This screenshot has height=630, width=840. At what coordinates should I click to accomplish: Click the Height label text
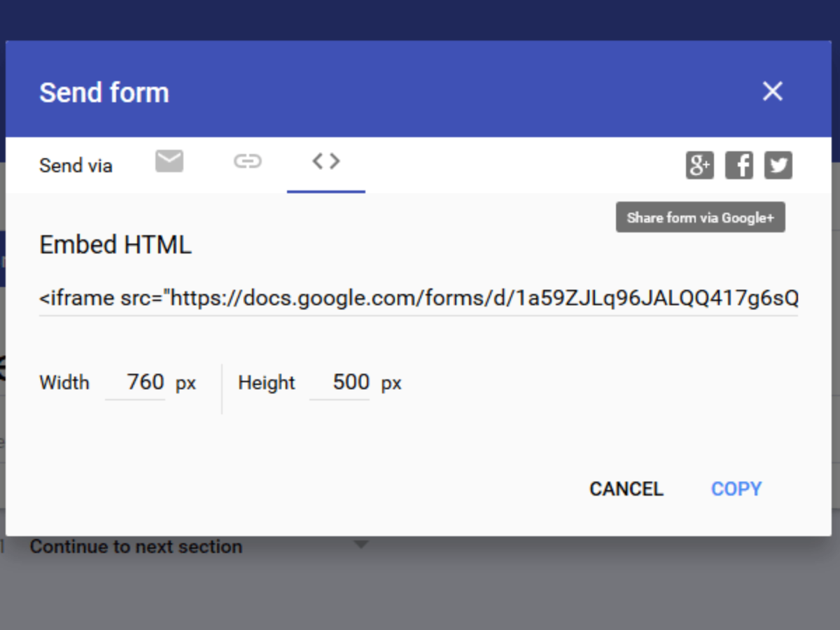[x=267, y=383]
